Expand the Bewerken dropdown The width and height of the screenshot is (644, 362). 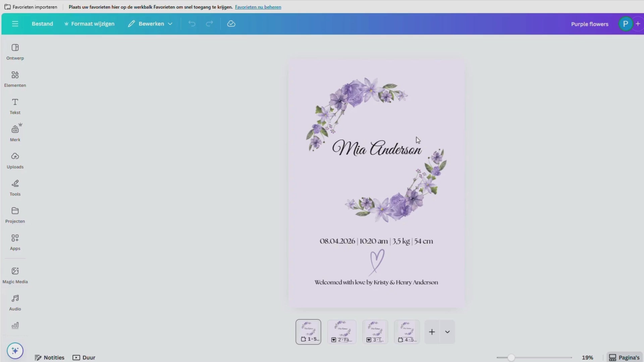(150, 24)
